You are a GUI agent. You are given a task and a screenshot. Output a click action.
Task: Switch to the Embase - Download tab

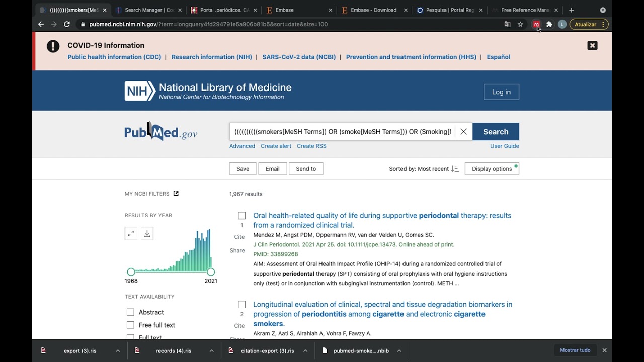pos(373,10)
